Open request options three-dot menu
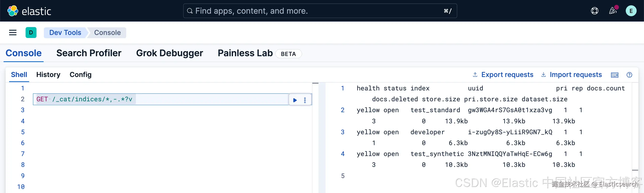This screenshot has height=193, width=644. coord(305,100)
